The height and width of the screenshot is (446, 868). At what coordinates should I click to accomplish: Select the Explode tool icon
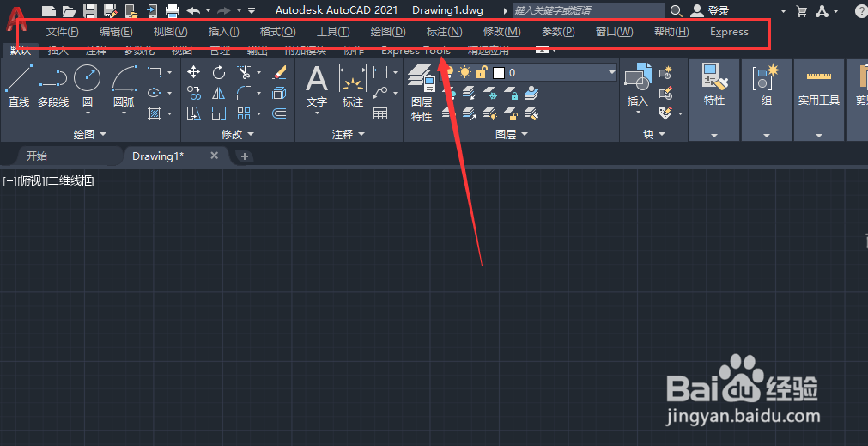pyautogui.click(x=280, y=93)
